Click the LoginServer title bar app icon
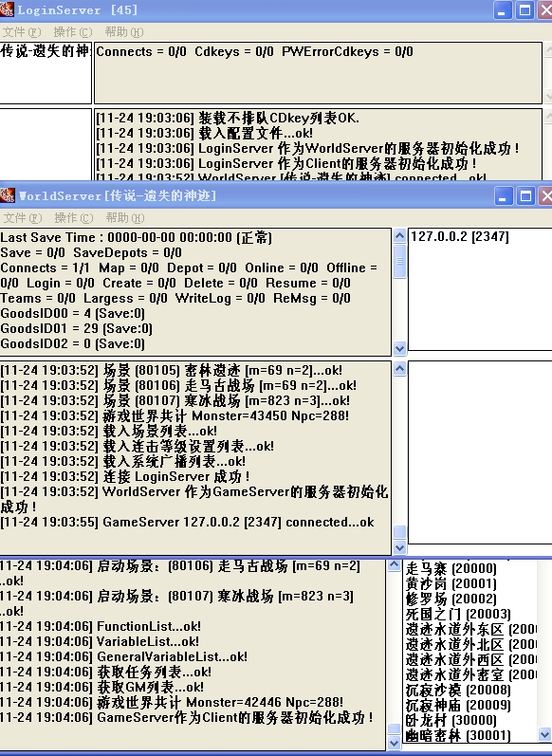The height and width of the screenshot is (756, 552). point(7,9)
